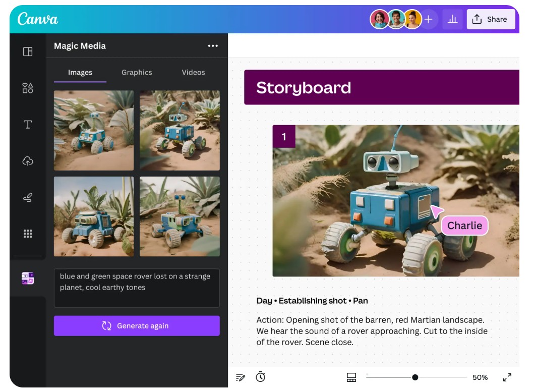Select the Draw tool icon
The image size is (533, 392).
click(x=28, y=198)
